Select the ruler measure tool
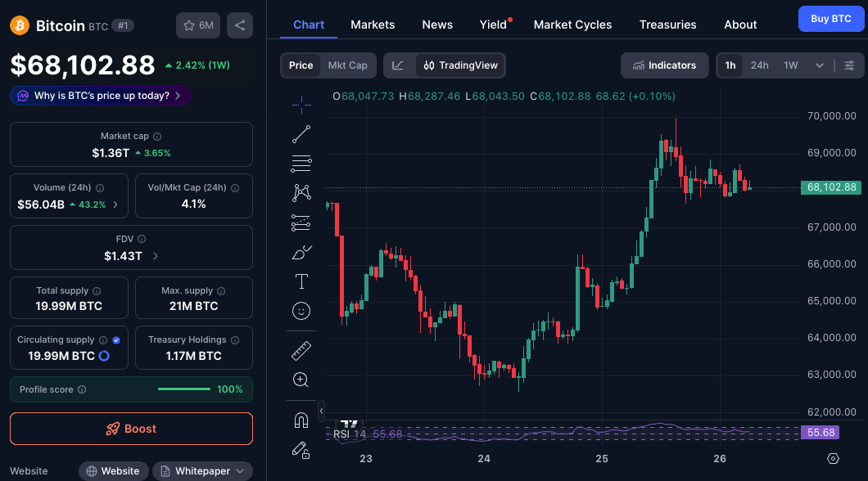Image resolution: width=868 pixels, height=481 pixels. 301,350
